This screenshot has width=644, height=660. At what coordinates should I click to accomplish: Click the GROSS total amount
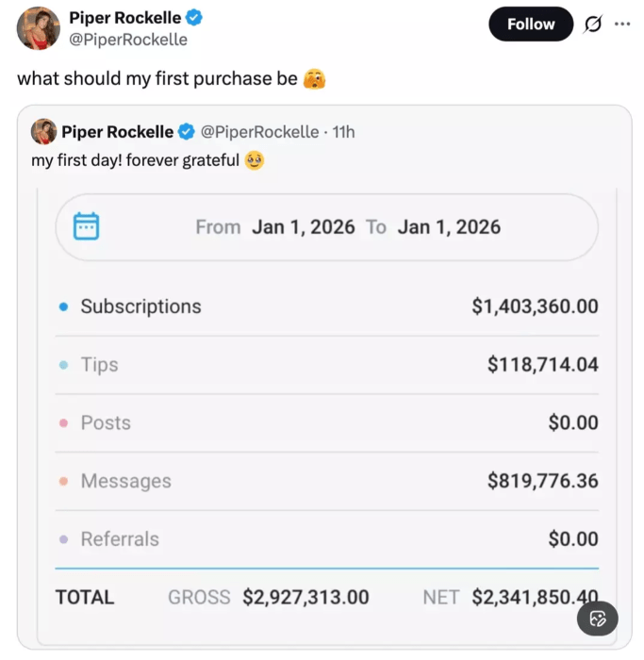point(305,597)
